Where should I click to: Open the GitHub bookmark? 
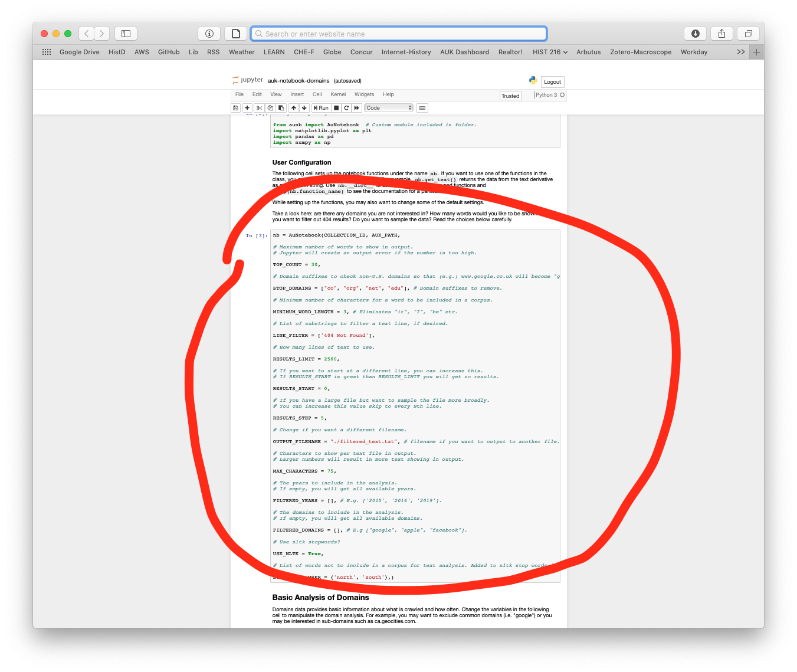[x=169, y=52]
